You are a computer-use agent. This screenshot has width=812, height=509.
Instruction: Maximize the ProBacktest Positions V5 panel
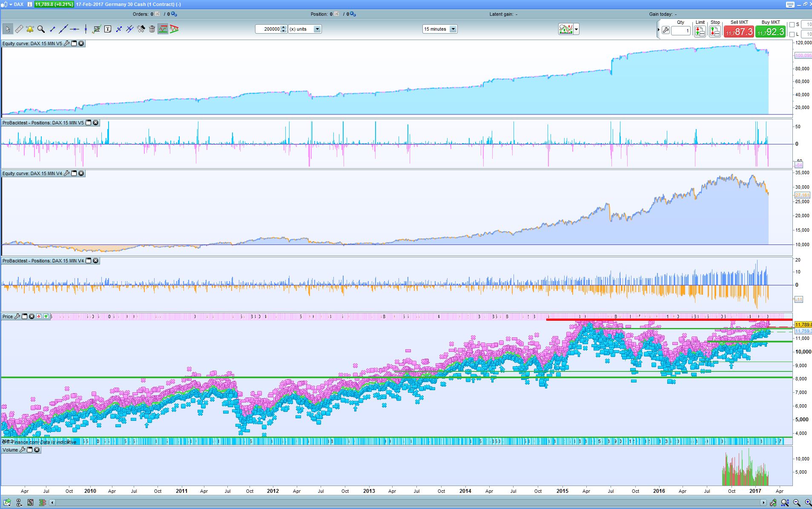89,123
